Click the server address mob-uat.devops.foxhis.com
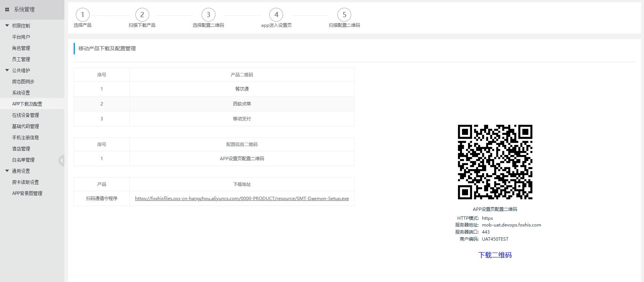The image size is (644, 282). click(512, 225)
